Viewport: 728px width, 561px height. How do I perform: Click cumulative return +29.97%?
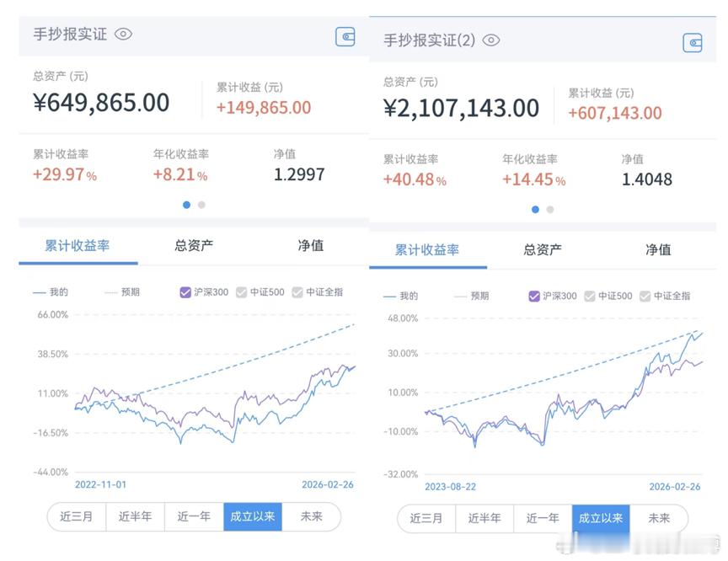point(65,174)
